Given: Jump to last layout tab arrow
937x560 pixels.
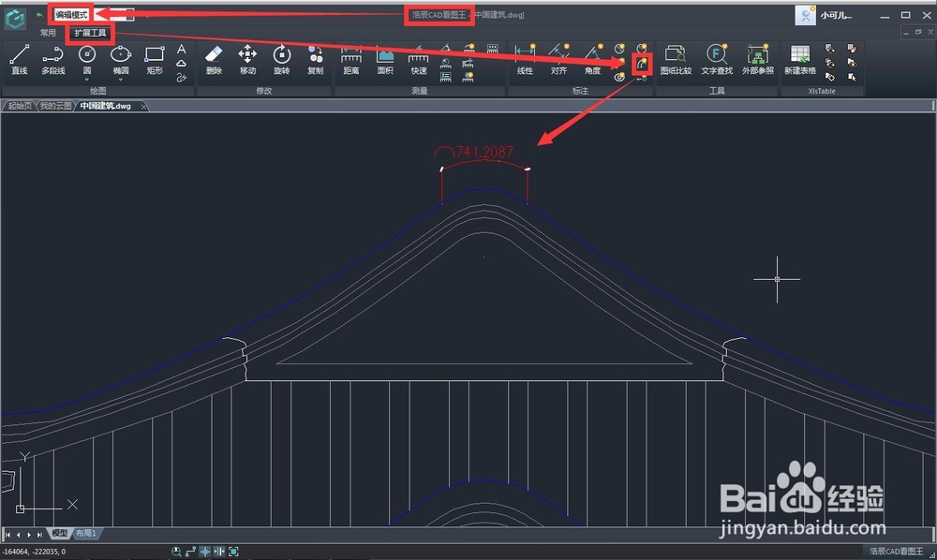Looking at the screenshot, I should click(39, 535).
